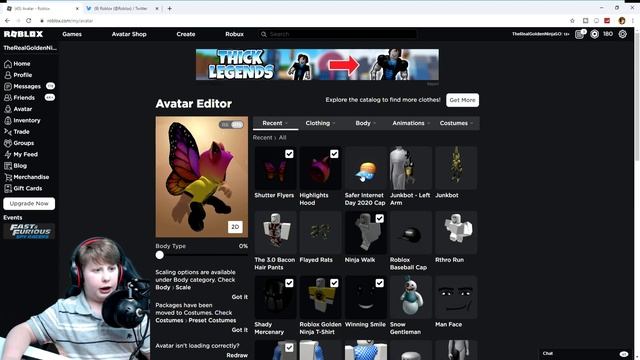Click the browser back arrow
The image size is (640, 360).
[7, 20]
